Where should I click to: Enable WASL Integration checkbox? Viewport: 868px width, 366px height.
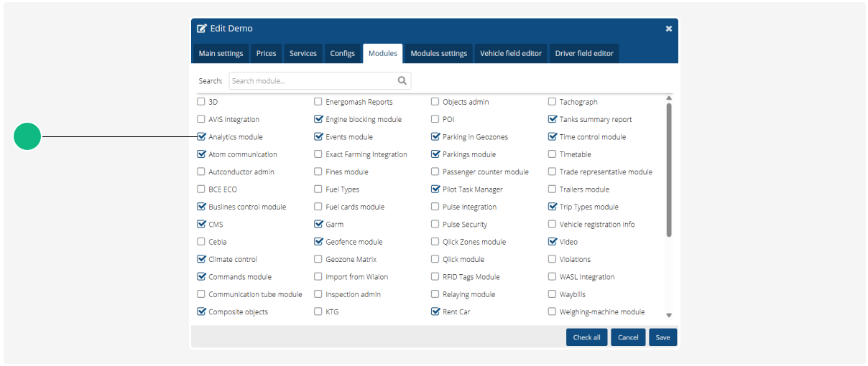[553, 276]
